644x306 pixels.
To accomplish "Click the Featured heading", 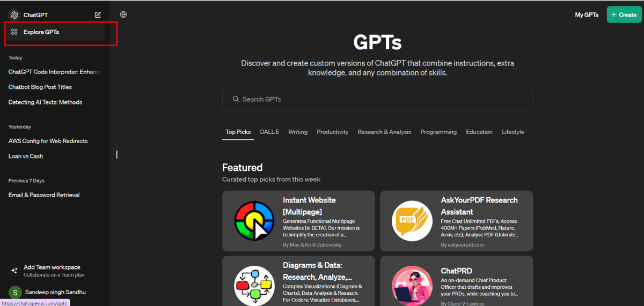I will [242, 167].
